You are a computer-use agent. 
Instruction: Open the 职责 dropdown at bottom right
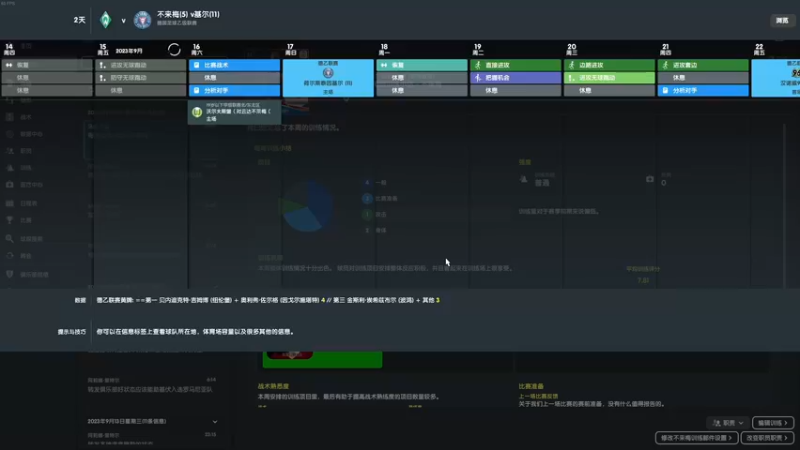tap(728, 423)
